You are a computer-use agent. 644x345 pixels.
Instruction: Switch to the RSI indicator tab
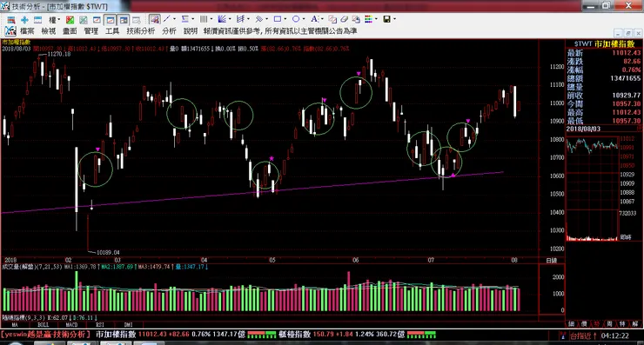(100, 324)
